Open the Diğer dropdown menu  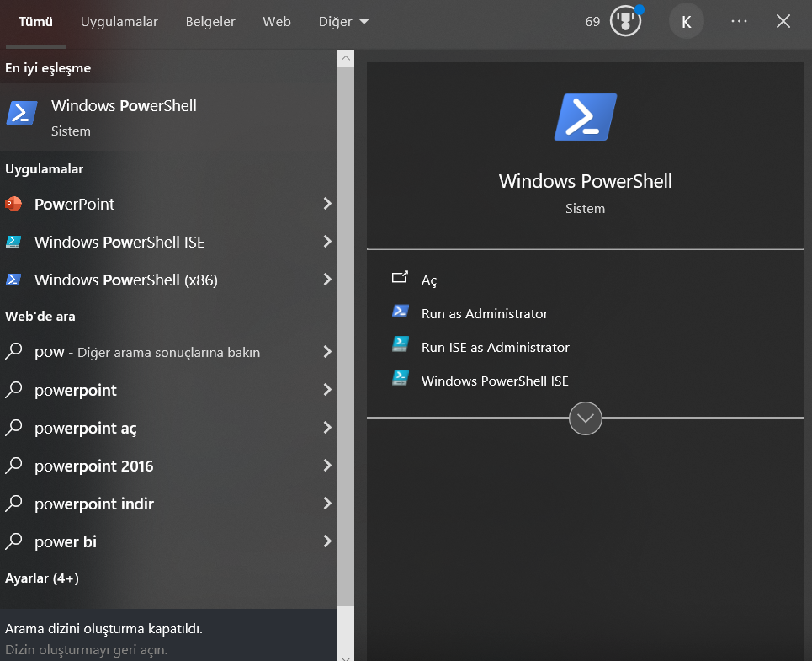coord(342,21)
